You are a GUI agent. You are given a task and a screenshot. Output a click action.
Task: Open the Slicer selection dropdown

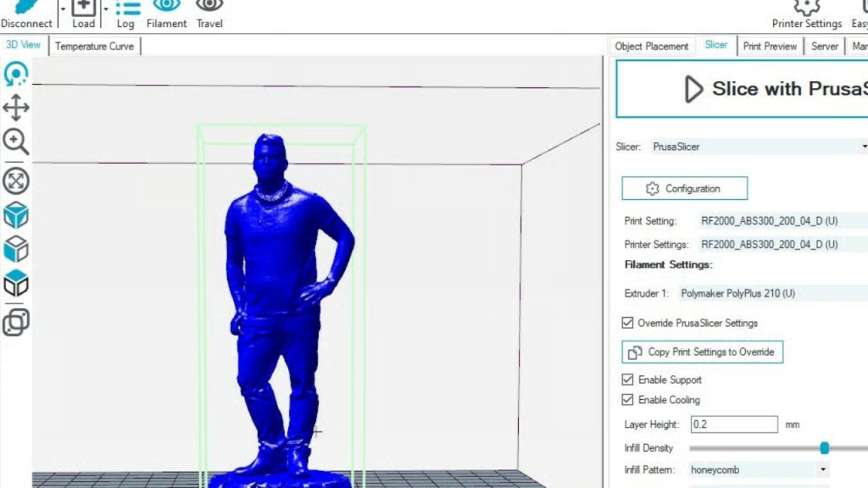759,147
